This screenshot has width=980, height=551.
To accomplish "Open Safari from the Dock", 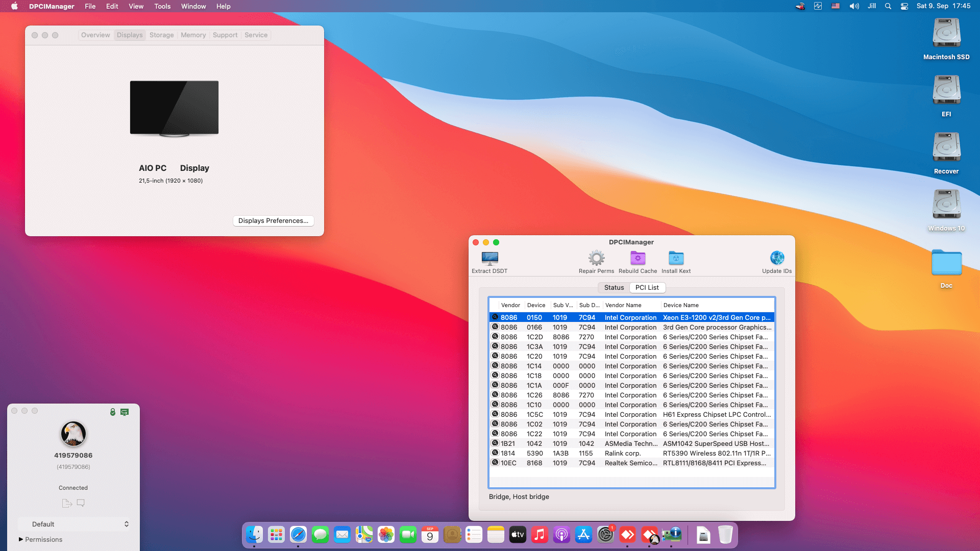I will 298,535.
